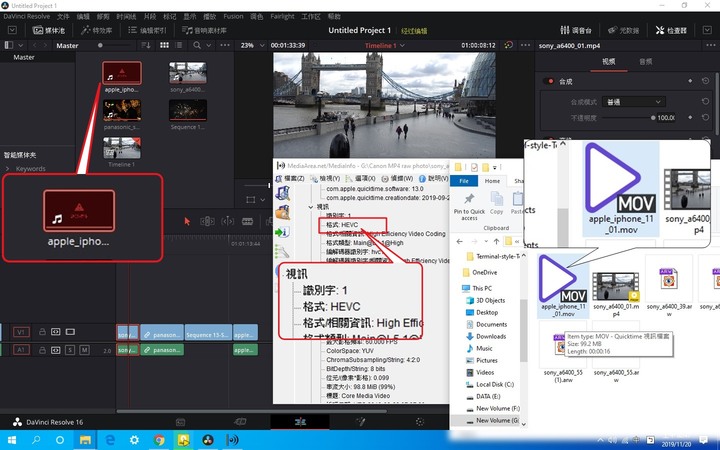Screen dimensions: 720x450
Task: Open the Effects Library wand button
Action: pos(96,30)
